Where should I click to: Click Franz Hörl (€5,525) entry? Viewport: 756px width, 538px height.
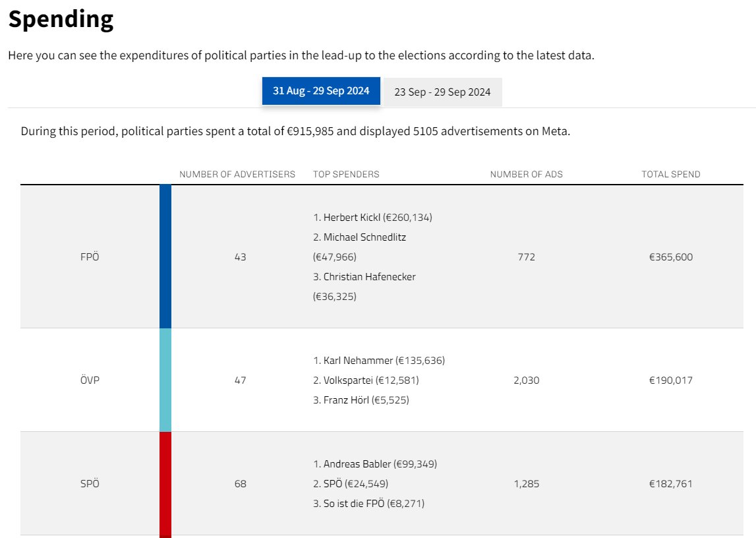point(361,400)
